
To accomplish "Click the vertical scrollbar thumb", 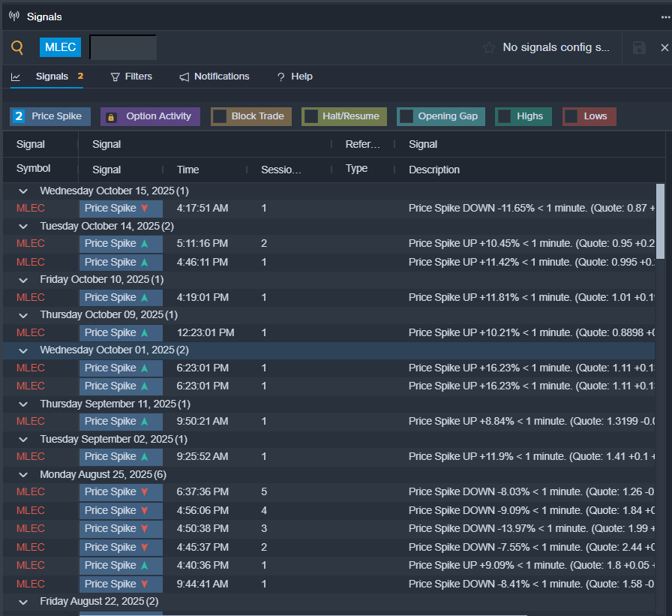I will pyautogui.click(x=660, y=221).
